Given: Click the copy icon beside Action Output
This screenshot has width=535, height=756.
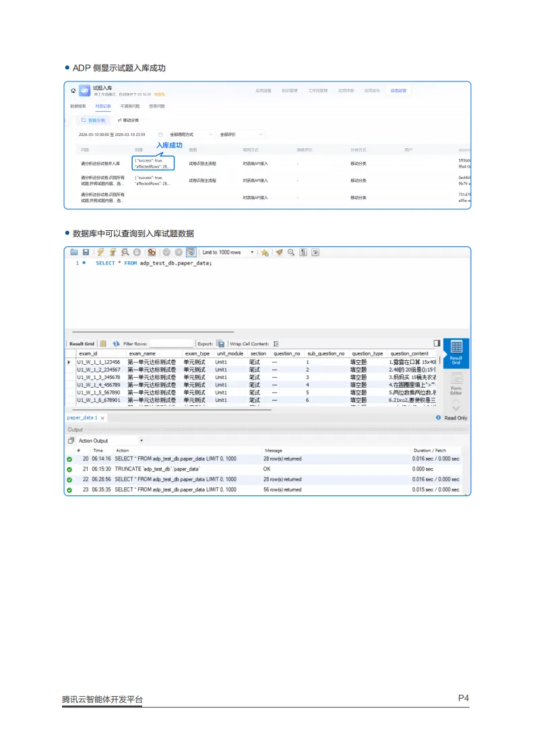Looking at the screenshot, I should click(x=71, y=441).
